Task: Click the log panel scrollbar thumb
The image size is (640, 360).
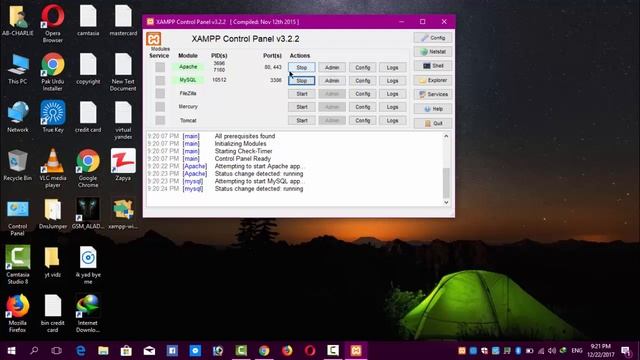Action: (446, 182)
